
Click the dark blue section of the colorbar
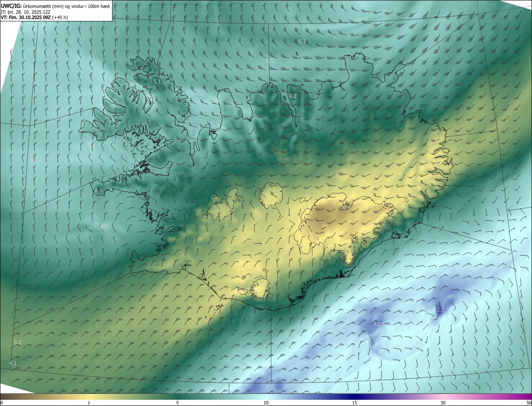click(x=355, y=397)
